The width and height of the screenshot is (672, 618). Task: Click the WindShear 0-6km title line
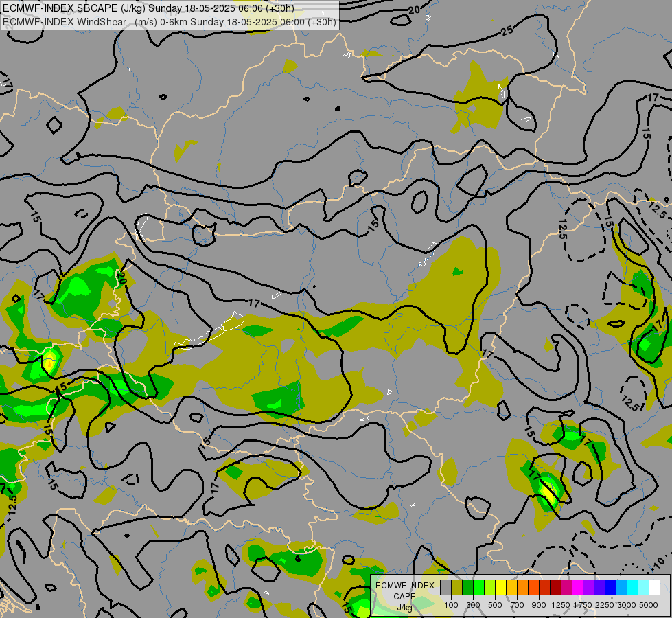pos(170,22)
